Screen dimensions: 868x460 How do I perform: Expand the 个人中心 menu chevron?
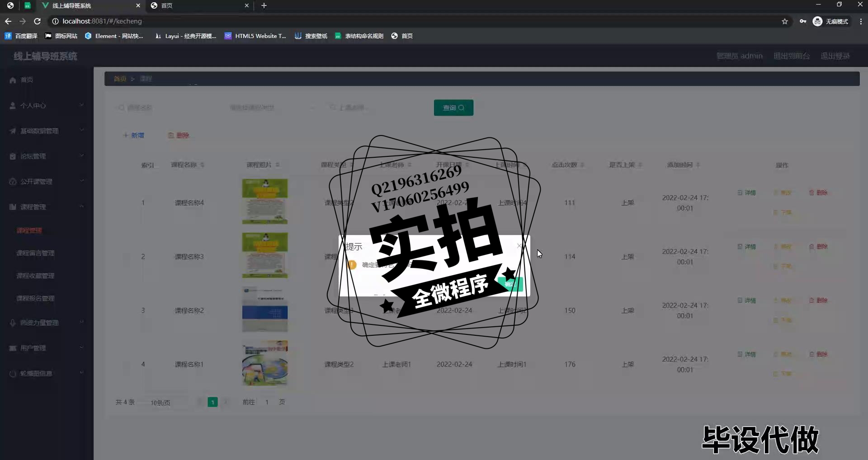tap(82, 105)
